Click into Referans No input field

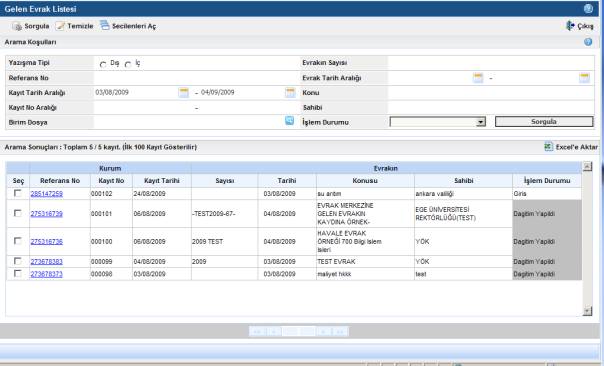[x=196, y=78]
